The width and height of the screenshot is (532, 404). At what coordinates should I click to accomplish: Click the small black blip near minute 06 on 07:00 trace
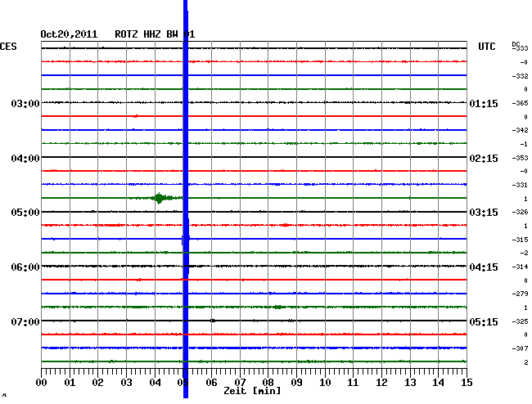(213, 321)
